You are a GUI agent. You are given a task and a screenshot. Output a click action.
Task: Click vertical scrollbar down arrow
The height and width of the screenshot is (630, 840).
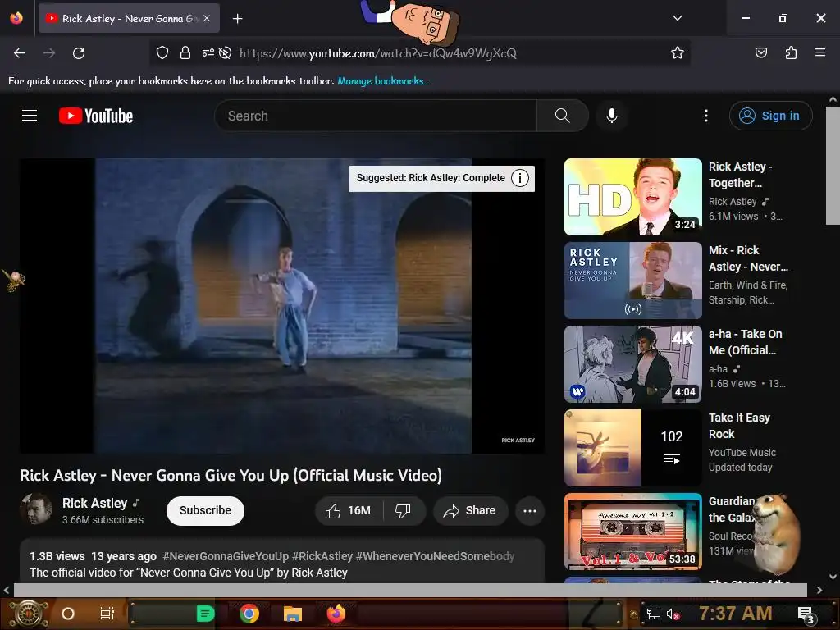pyautogui.click(x=833, y=577)
